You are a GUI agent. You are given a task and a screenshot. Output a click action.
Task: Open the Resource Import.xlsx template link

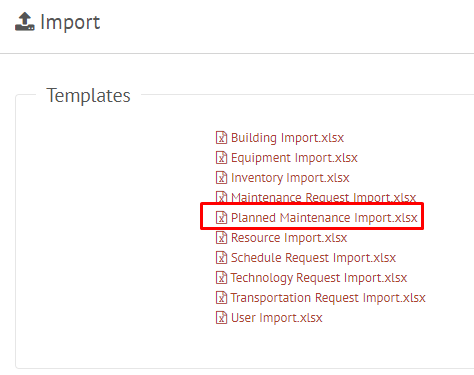click(289, 238)
